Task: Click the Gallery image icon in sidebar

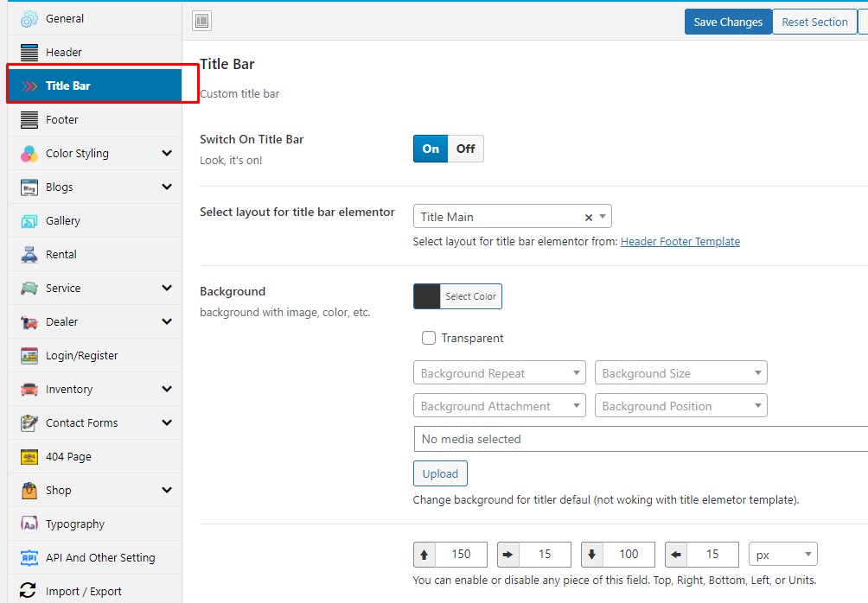Action: point(29,221)
